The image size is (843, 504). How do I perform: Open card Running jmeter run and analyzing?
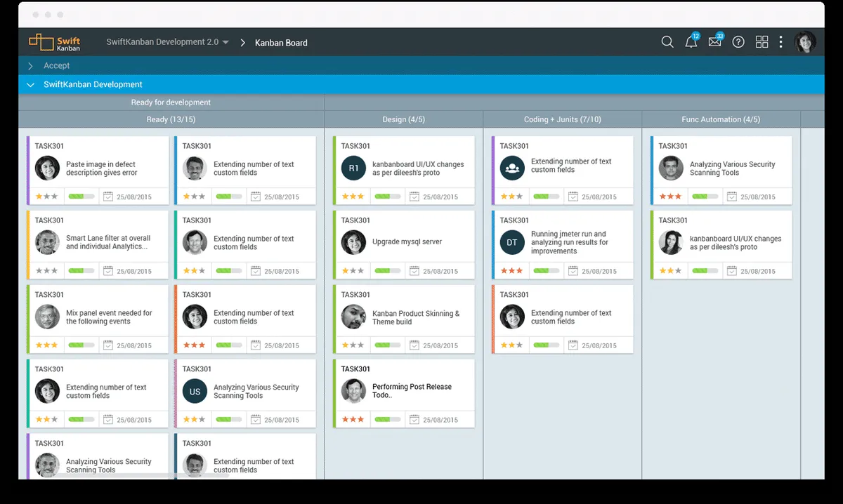point(563,245)
